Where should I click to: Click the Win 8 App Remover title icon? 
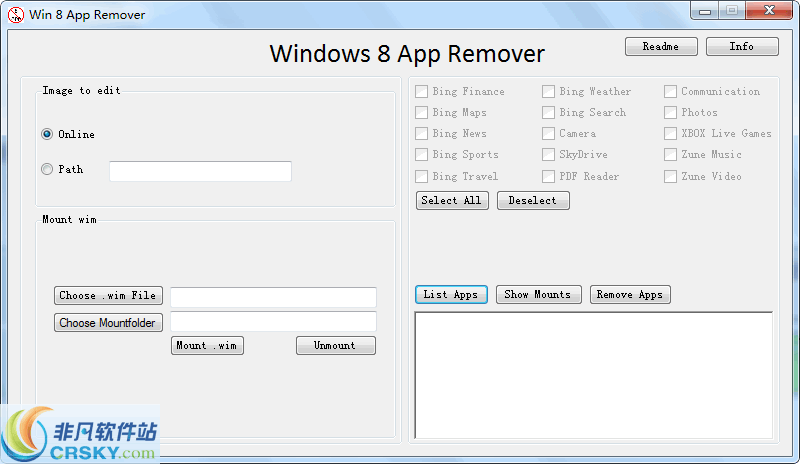(x=16, y=14)
